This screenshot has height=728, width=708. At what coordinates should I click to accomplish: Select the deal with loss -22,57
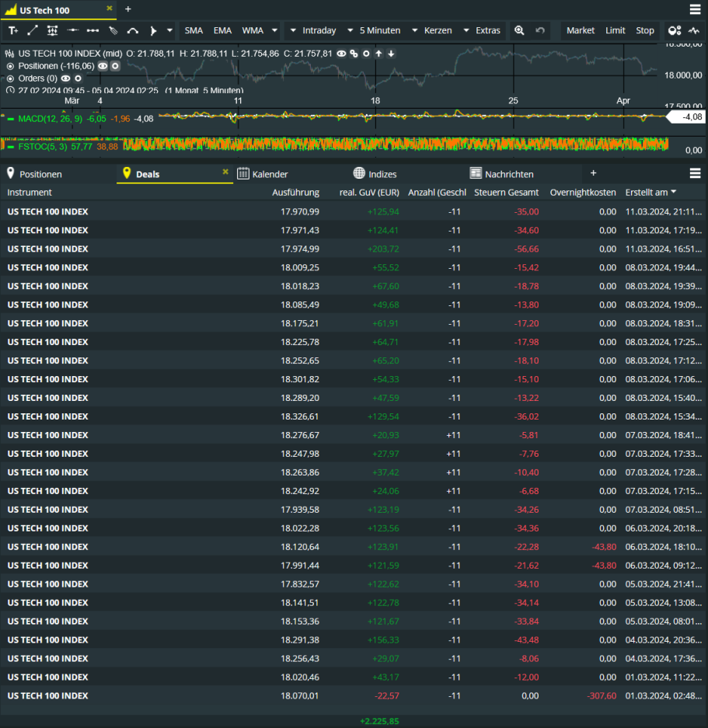coord(354,695)
